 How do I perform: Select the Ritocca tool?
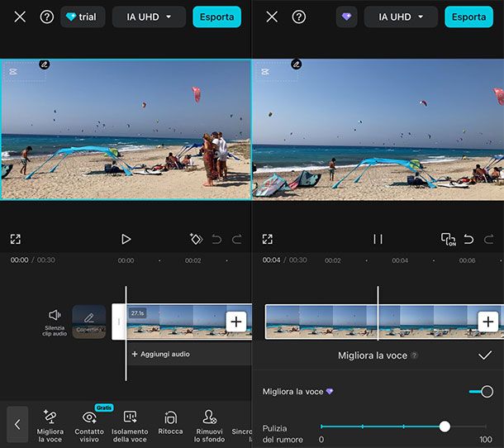coord(170,424)
